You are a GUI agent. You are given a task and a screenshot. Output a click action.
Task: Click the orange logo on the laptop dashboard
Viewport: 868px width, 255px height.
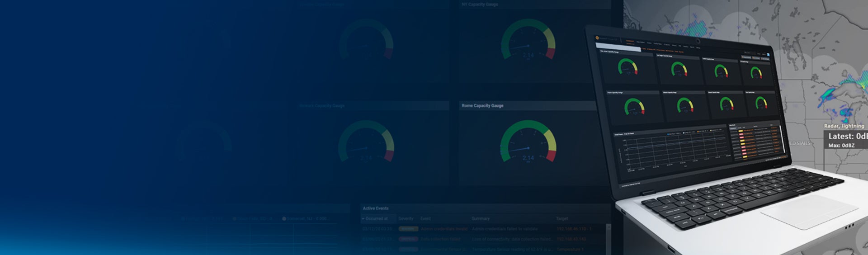[x=598, y=38]
